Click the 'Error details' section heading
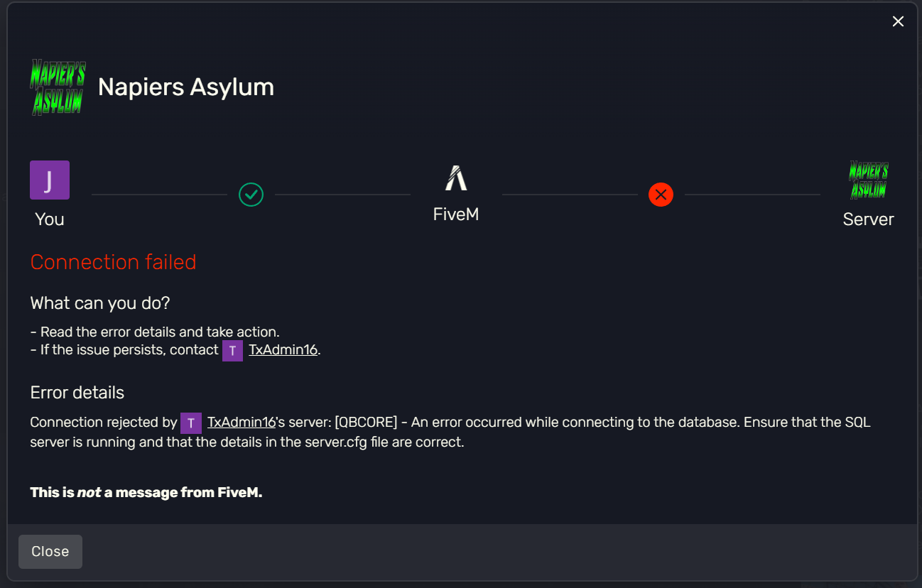922x588 pixels. point(77,392)
